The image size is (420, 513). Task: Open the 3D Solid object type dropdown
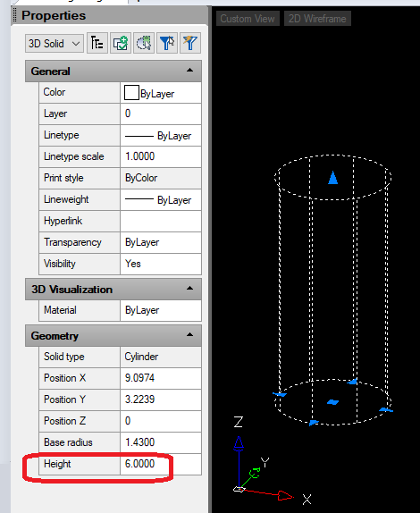[55, 44]
